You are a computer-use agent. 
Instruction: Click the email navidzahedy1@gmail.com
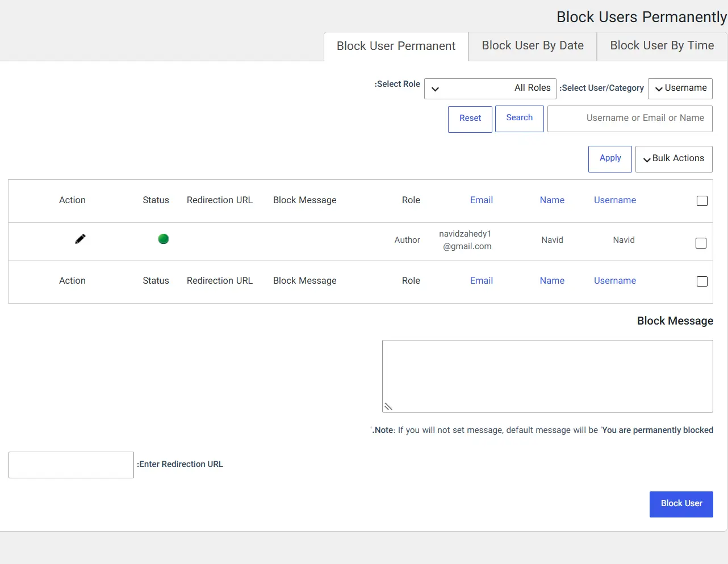click(466, 240)
